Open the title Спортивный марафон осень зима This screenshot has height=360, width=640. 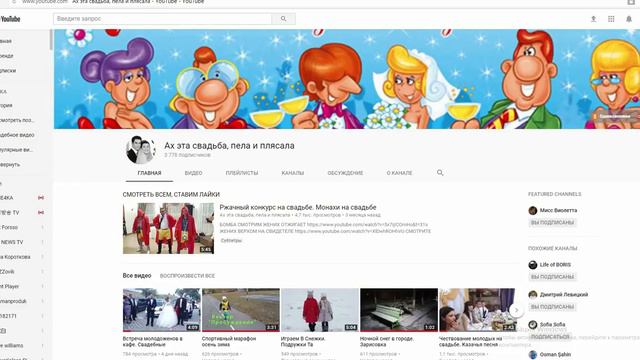[x=229, y=342]
